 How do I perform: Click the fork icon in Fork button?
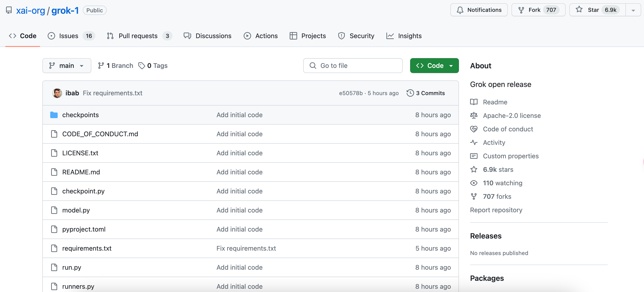click(521, 10)
